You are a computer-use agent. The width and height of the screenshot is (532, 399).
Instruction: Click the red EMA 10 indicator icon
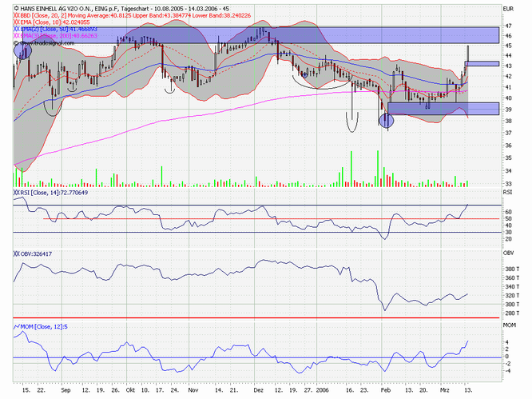pyautogui.click(x=18, y=23)
